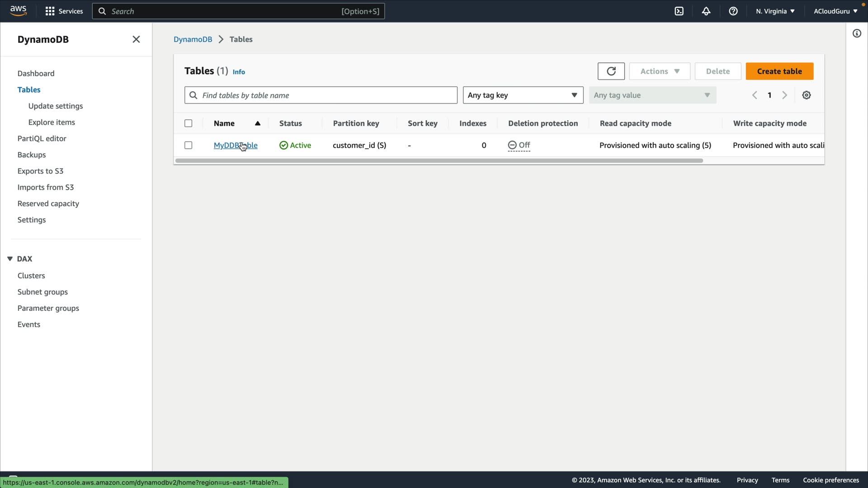Refresh the tables list
The image size is (868, 488).
pos(611,71)
